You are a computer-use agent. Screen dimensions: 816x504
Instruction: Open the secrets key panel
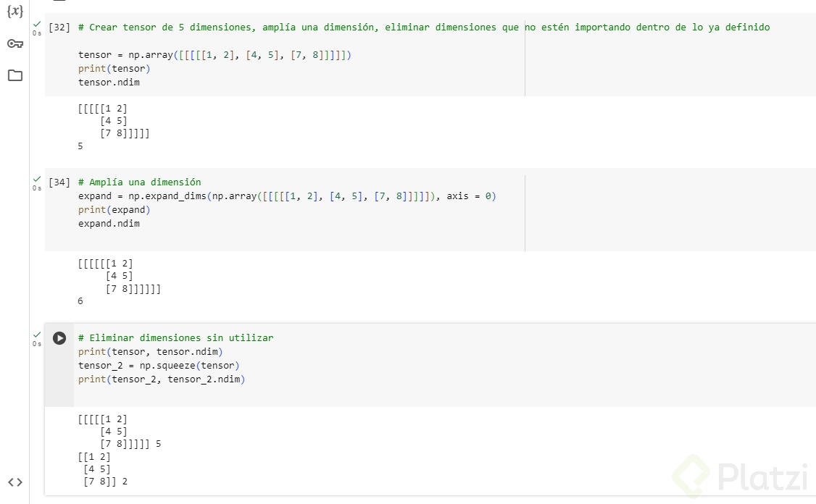pyautogui.click(x=15, y=43)
